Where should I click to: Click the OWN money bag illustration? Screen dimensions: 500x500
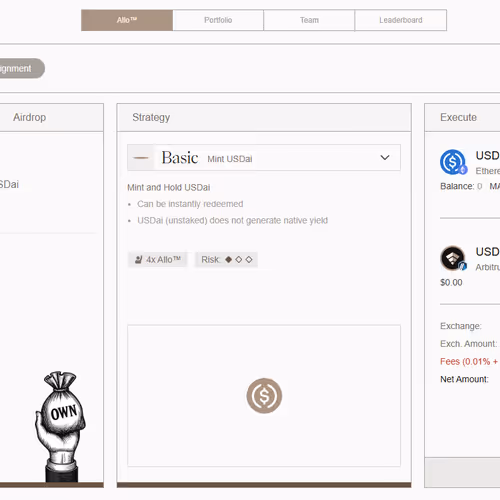coord(60,427)
